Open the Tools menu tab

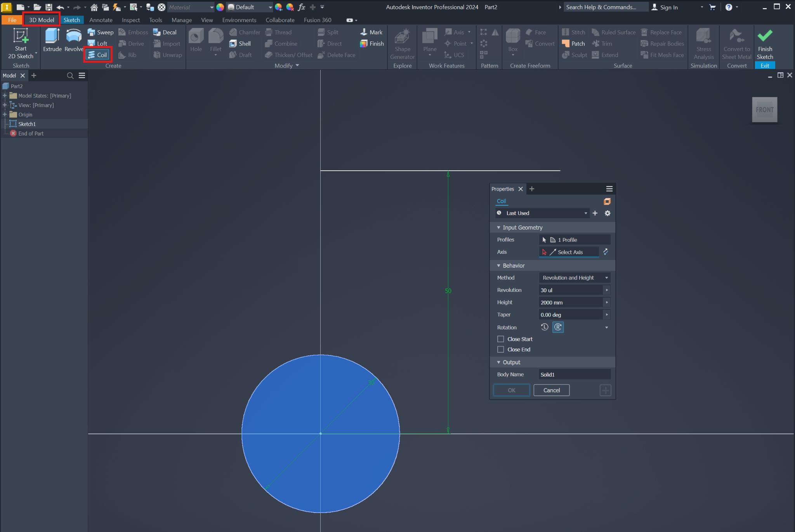(x=155, y=20)
